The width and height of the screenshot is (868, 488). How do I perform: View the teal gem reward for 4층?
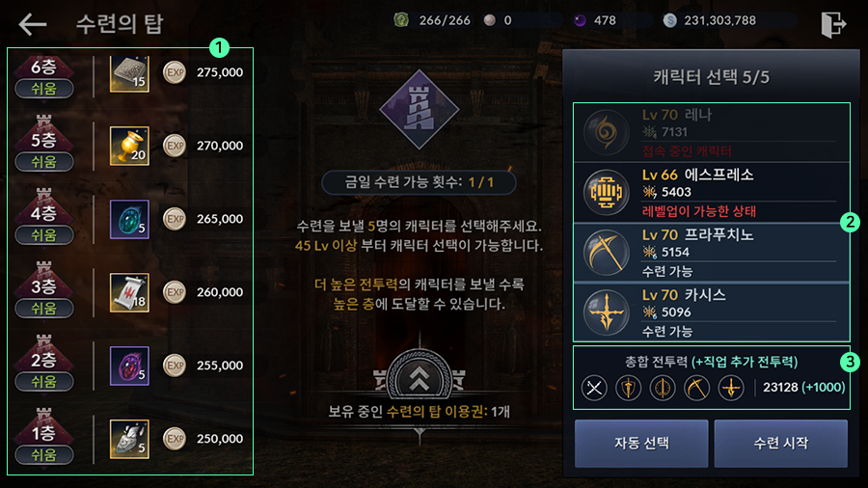pos(129,219)
